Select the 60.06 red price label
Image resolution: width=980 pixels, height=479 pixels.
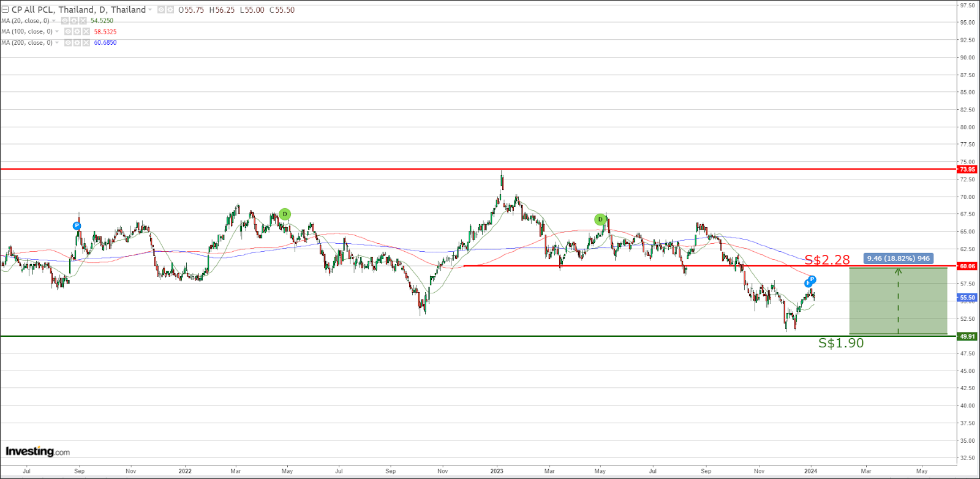(x=967, y=266)
